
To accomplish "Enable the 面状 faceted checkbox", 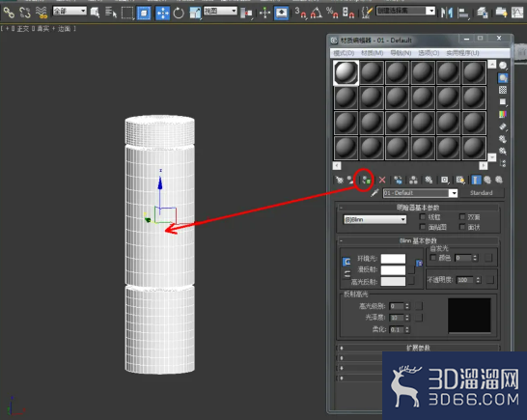I will pos(462,227).
